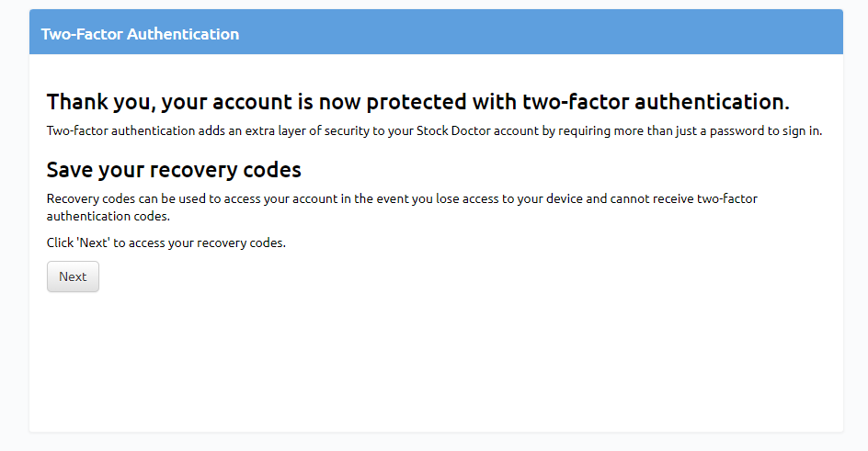Click the Next button
The height and width of the screenshot is (451, 868).
point(73,276)
